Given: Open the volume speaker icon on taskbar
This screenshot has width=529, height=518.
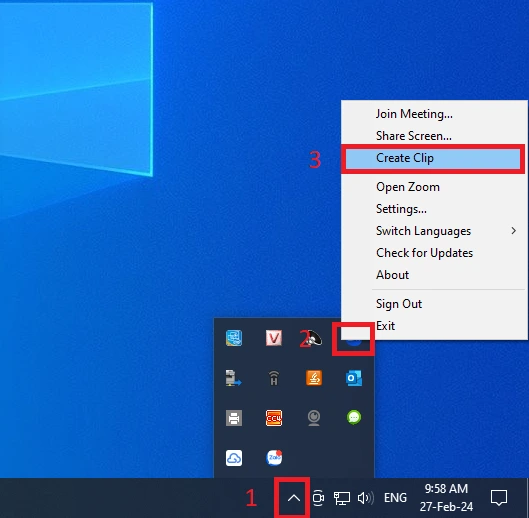Looking at the screenshot, I should coord(366,498).
